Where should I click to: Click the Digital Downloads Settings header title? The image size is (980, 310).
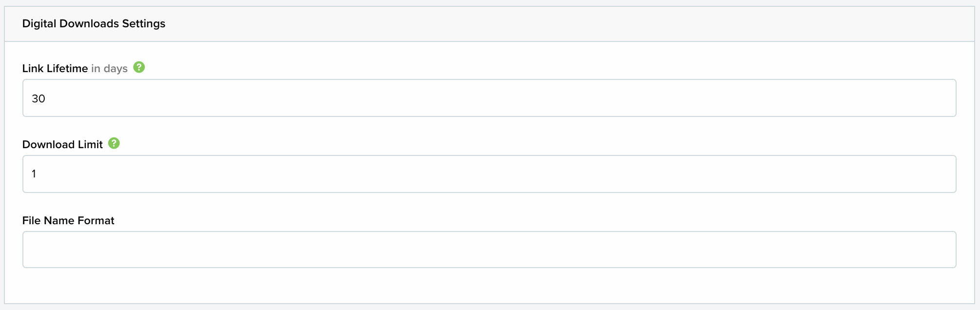coord(94,23)
